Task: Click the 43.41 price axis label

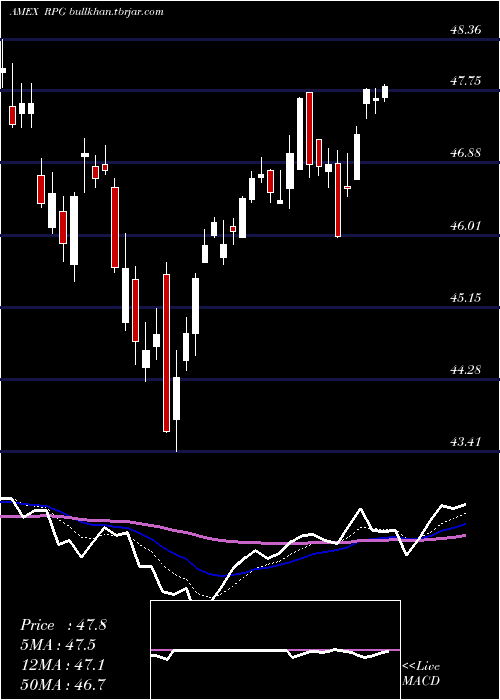Action: pyautogui.click(x=466, y=442)
